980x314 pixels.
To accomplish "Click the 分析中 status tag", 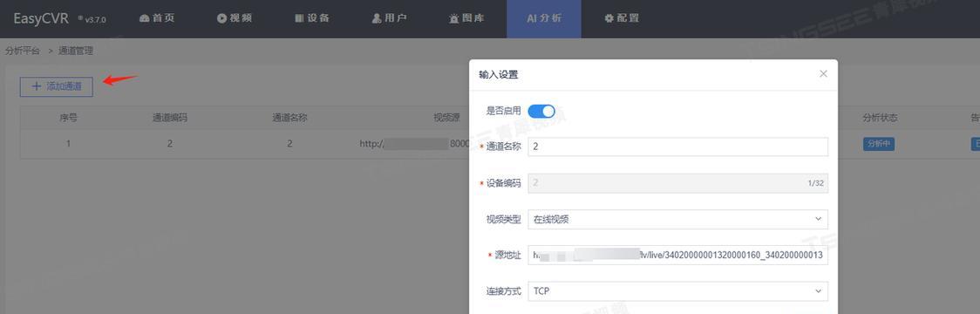I will (879, 144).
